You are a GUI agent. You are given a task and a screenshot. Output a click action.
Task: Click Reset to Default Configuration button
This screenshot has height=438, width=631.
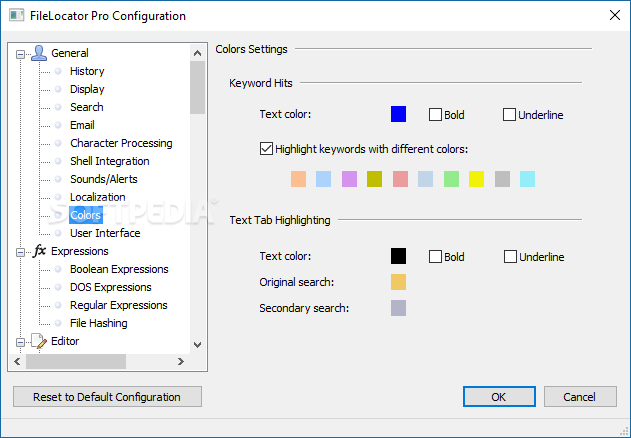[x=107, y=397]
